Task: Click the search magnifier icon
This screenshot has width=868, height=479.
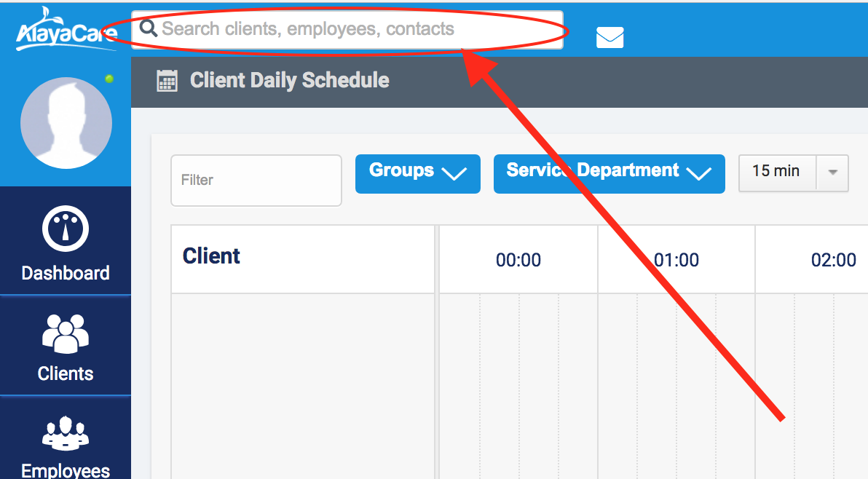Action: click(x=149, y=28)
